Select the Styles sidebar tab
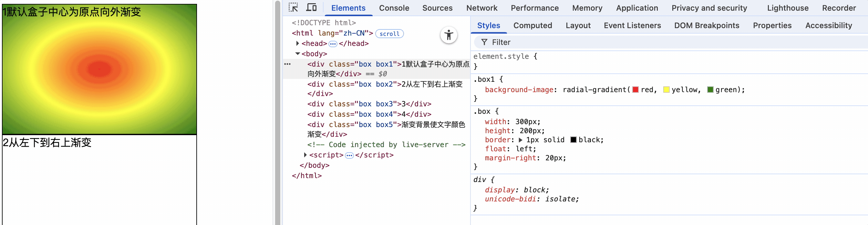 (489, 26)
